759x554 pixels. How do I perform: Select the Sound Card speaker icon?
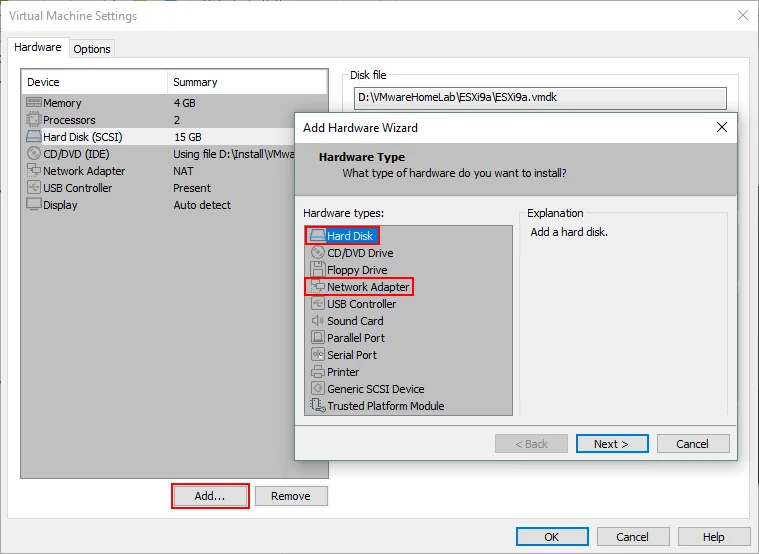click(318, 321)
